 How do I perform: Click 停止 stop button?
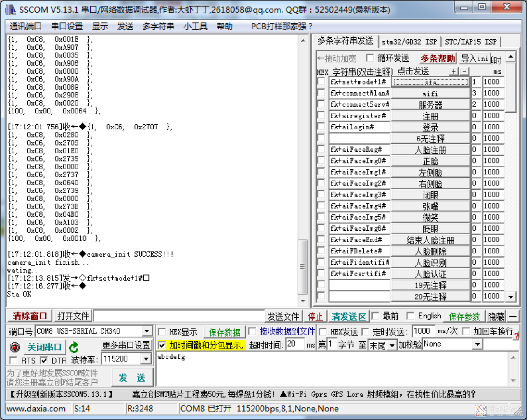[x=315, y=316]
